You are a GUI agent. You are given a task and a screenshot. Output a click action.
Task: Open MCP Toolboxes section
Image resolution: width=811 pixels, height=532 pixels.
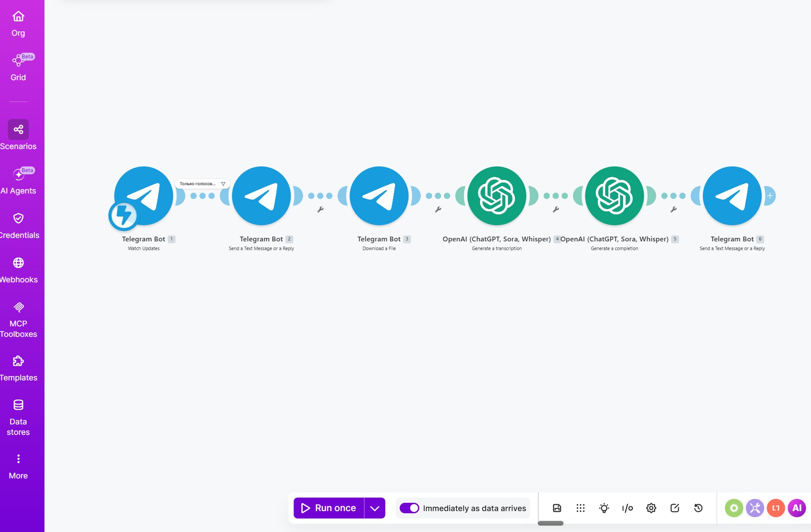(x=18, y=320)
